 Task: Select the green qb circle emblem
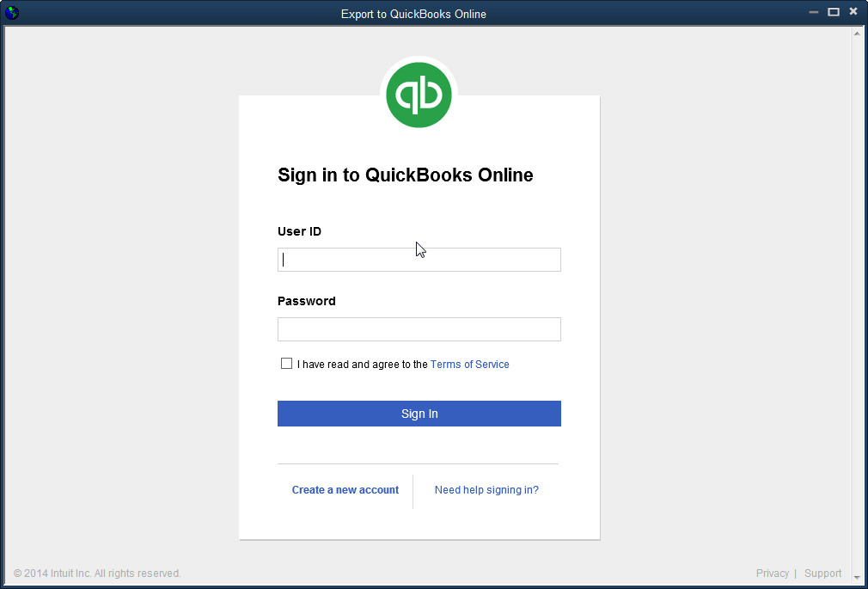click(x=419, y=95)
